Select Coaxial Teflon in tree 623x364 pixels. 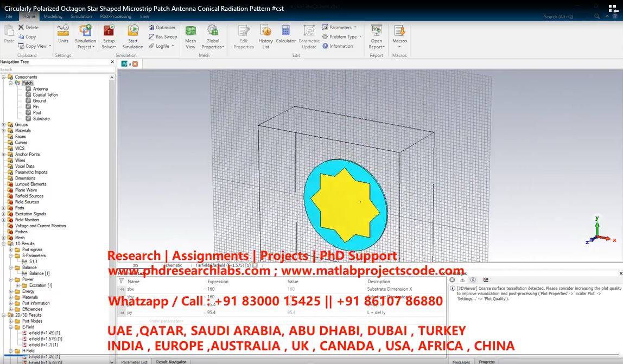click(x=45, y=95)
